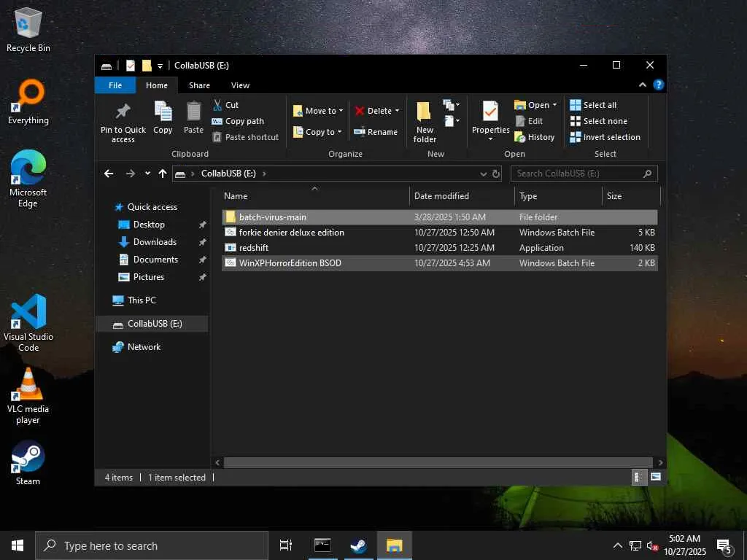Click Invert selection in the ribbon
This screenshot has width=747, height=560.
(605, 137)
